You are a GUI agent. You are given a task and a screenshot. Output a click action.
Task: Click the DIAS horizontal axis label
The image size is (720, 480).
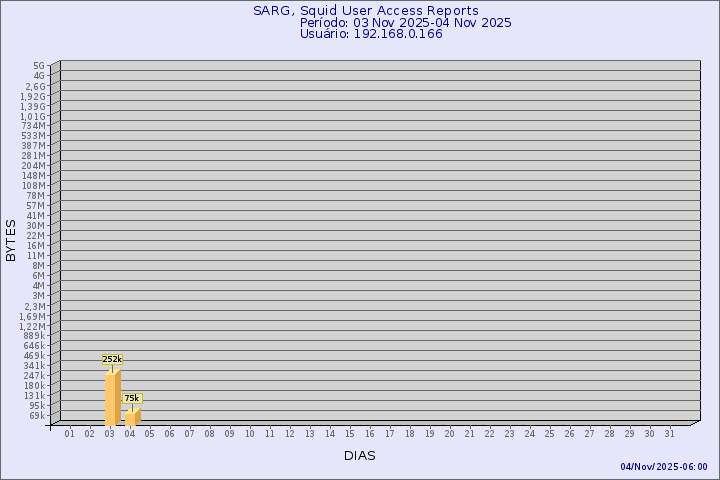360,455
